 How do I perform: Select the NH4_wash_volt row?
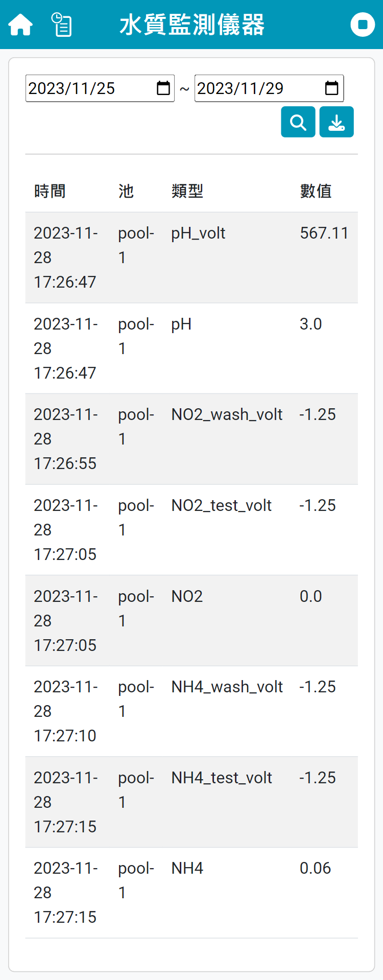coord(227,687)
